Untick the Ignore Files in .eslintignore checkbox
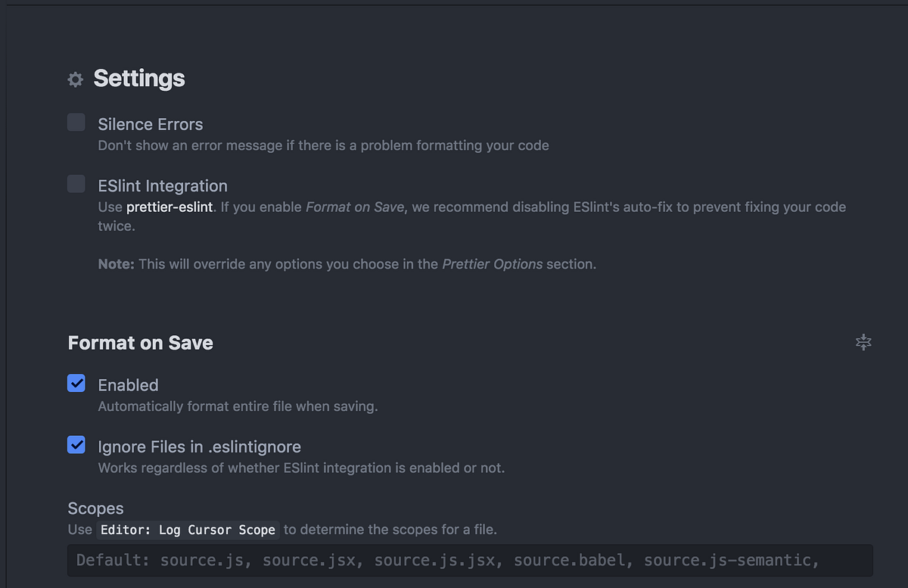Screen dimensions: 908x588 76,445
